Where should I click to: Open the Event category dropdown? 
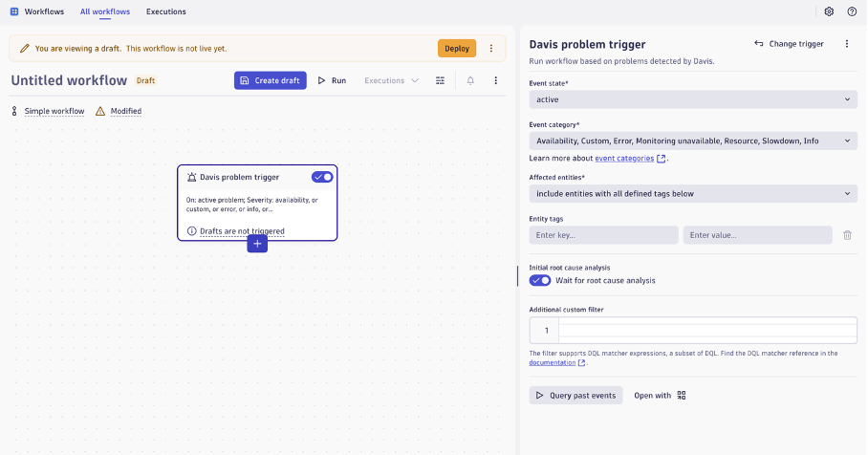pyautogui.click(x=693, y=141)
